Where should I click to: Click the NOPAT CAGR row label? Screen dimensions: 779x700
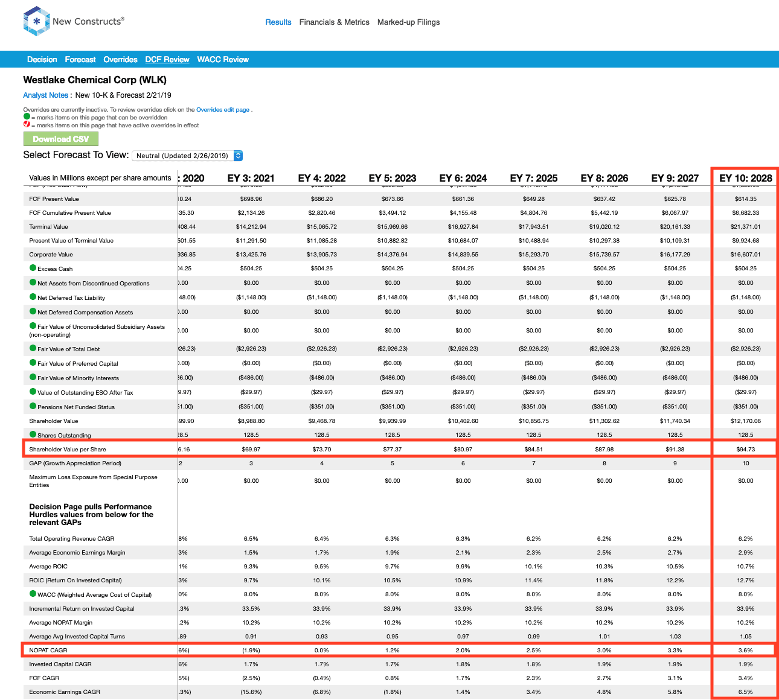48,651
